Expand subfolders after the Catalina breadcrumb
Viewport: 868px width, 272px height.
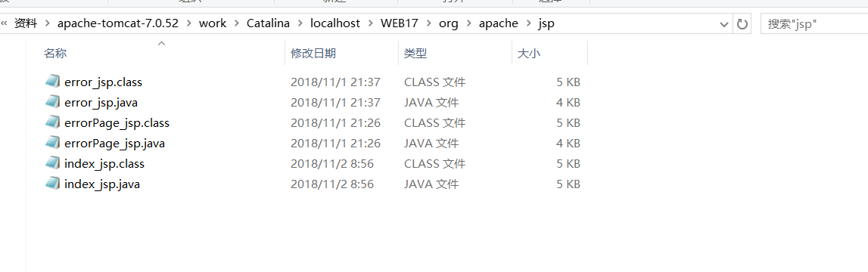pos(300,23)
